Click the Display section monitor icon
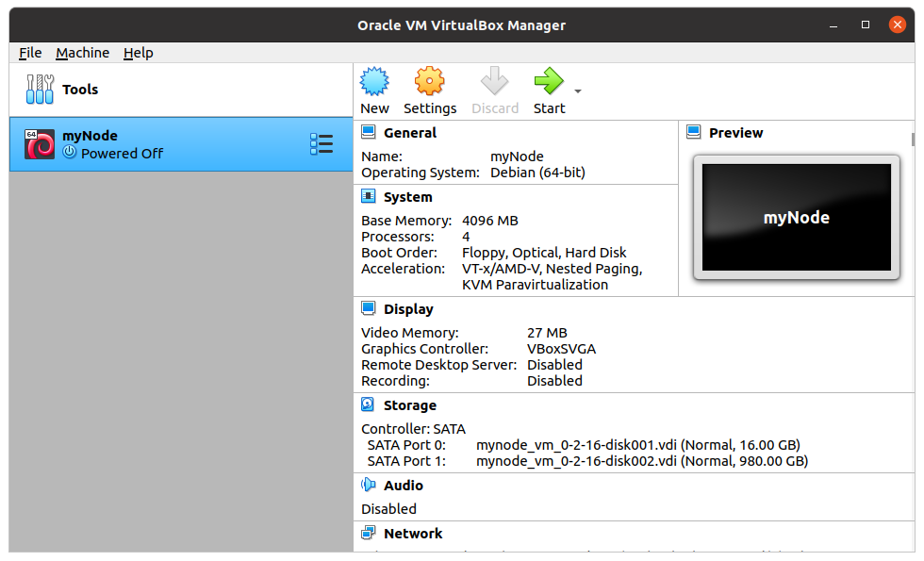Image resolution: width=924 pixels, height=561 pixels. [x=369, y=308]
